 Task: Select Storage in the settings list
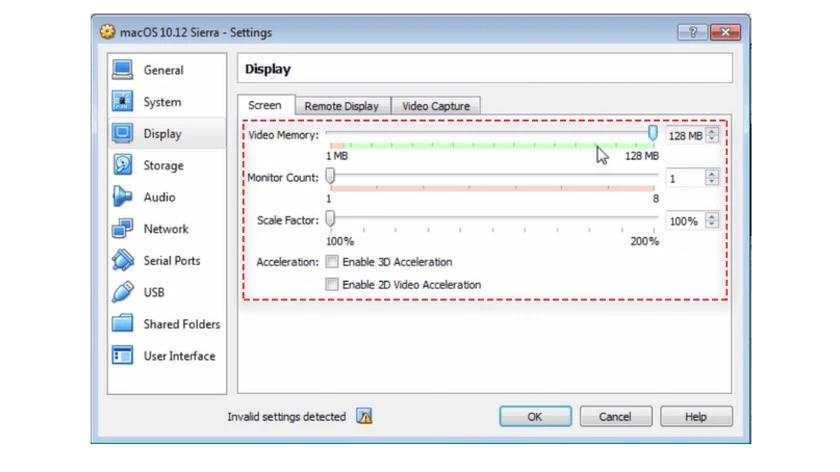[x=167, y=166]
